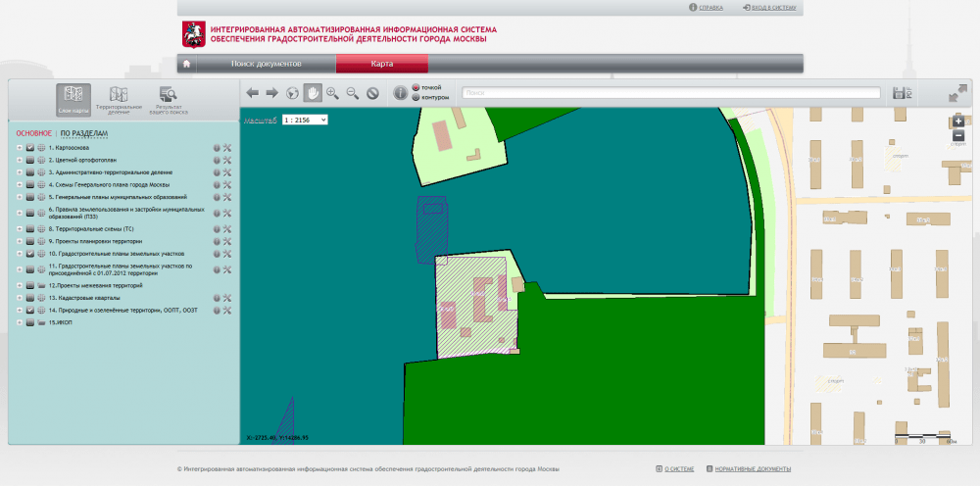Open the Масштаб scale dropdown

click(x=305, y=120)
